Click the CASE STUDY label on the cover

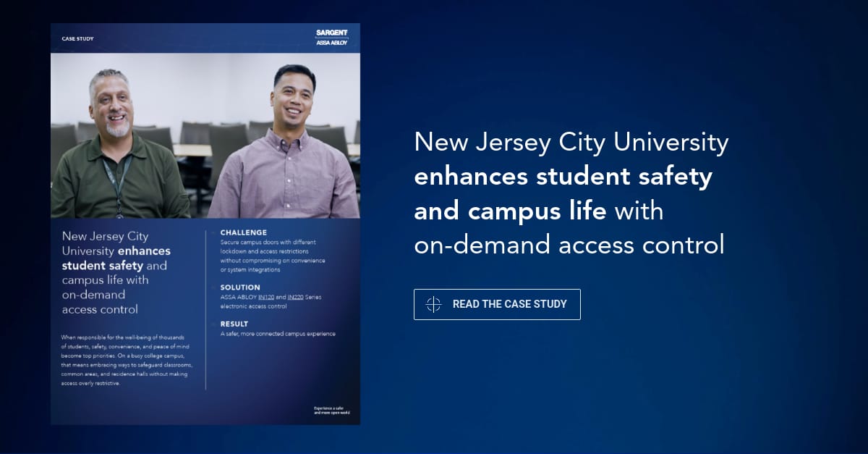(x=77, y=38)
